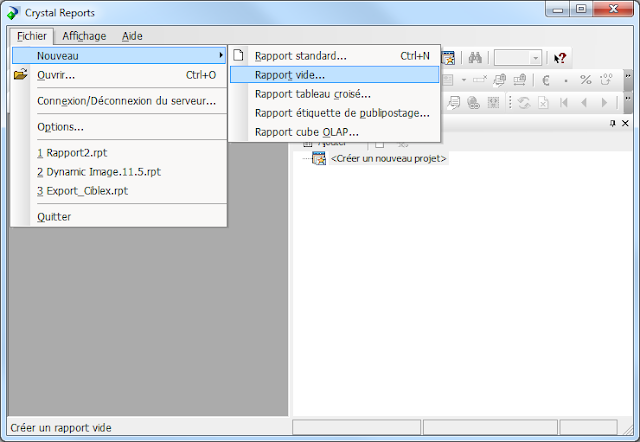
Task: Select Rapport tableau croisé...
Action: [x=335, y=94]
